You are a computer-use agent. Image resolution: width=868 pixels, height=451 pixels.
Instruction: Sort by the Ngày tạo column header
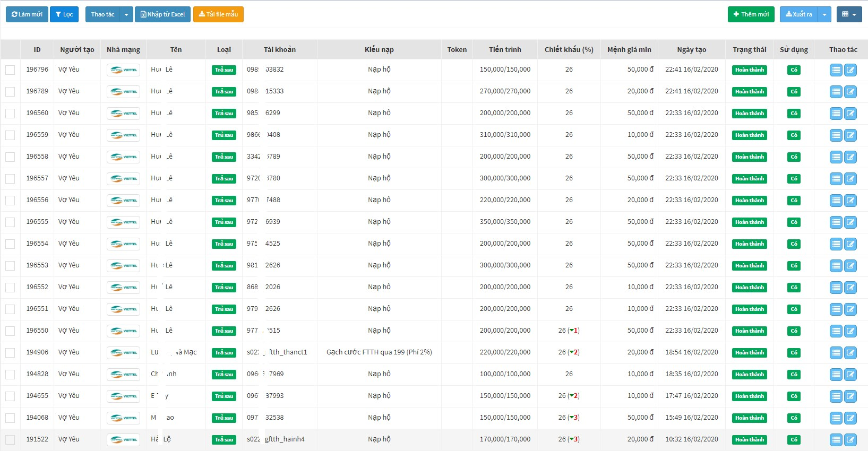point(691,49)
